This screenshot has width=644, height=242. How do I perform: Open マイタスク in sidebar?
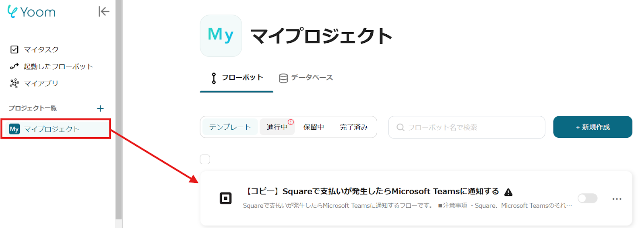point(41,50)
